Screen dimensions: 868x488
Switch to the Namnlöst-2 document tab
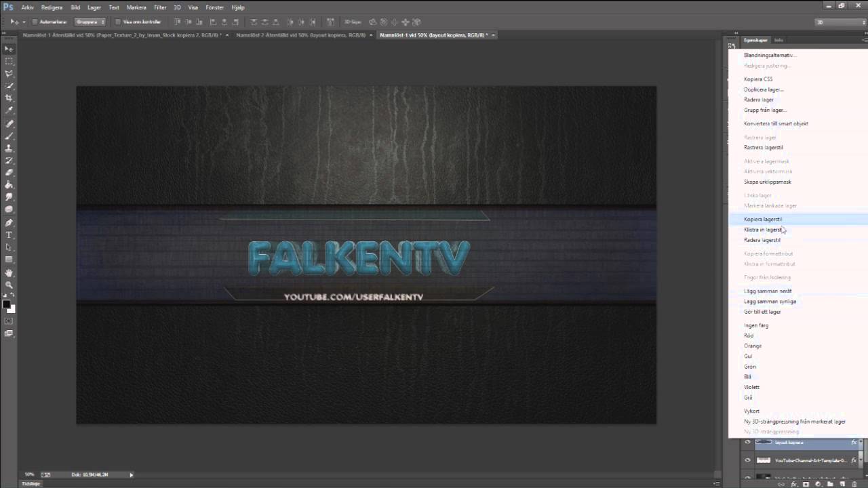pos(300,35)
